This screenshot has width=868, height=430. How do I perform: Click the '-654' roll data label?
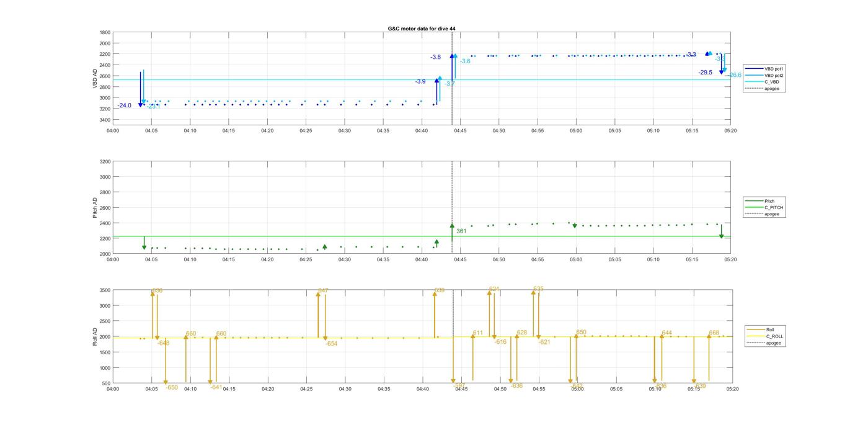[332, 343]
